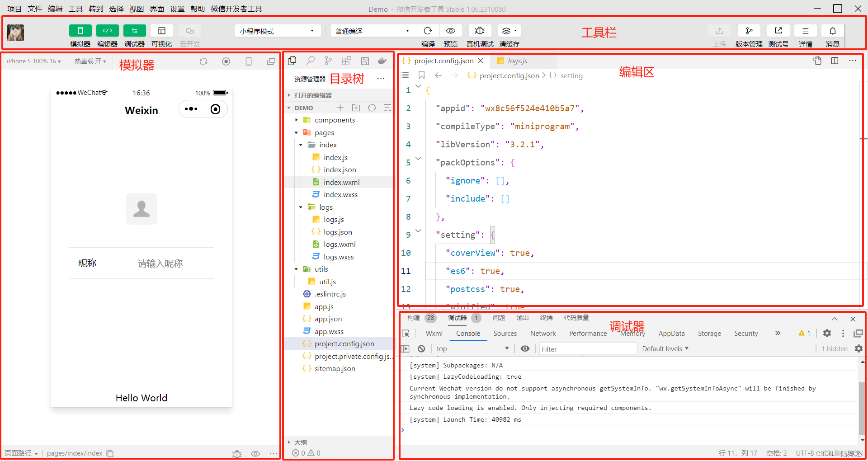The image size is (868, 461).
Task: Switch to the 问题 problems tab
Action: click(499, 318)
